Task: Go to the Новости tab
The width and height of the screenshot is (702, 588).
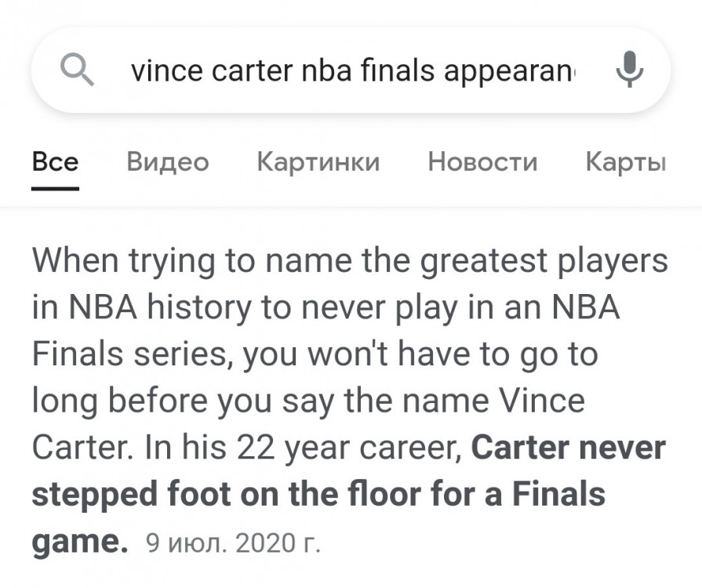Action: pos(482,162)
